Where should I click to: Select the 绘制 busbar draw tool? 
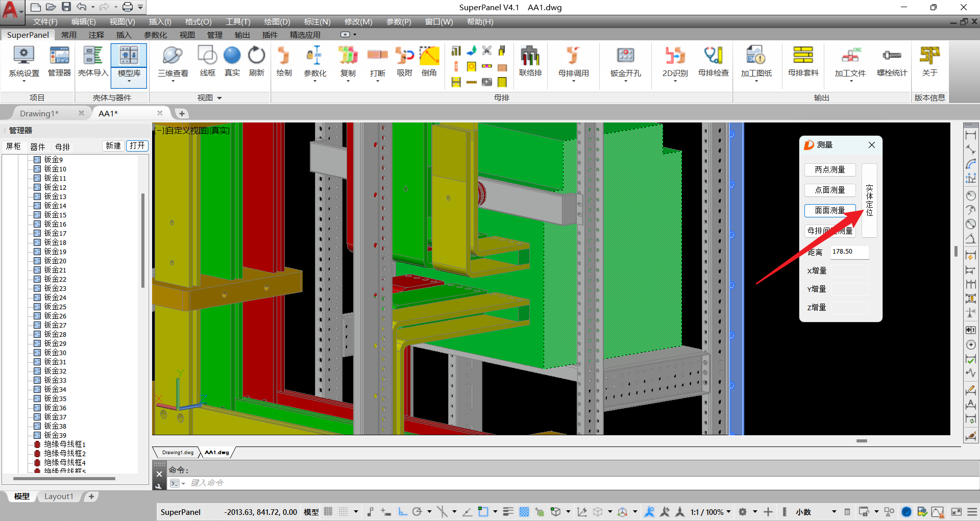(284, 62)
